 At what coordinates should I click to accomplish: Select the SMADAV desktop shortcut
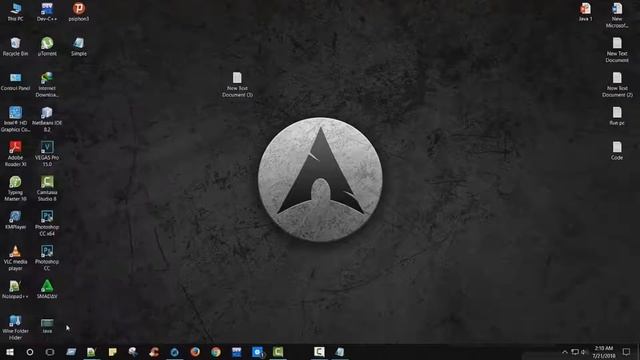click(47, 289)
